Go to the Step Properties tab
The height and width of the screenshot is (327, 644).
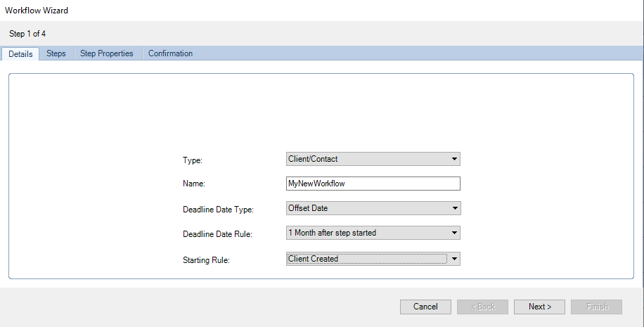click(107, 53)
